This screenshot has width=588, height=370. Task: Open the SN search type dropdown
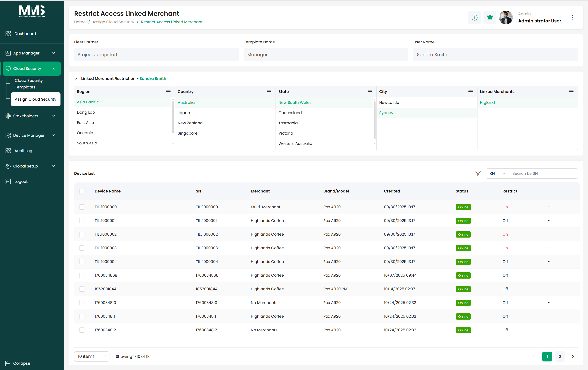[497, 173]
